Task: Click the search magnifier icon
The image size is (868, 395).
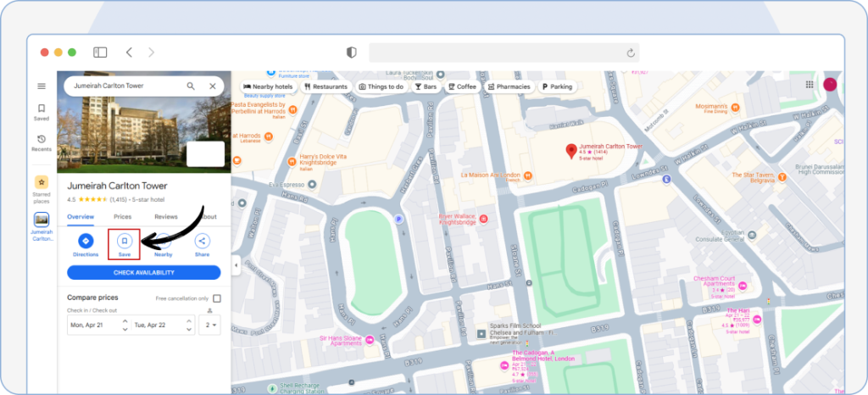Action: [x=191, y=86]
